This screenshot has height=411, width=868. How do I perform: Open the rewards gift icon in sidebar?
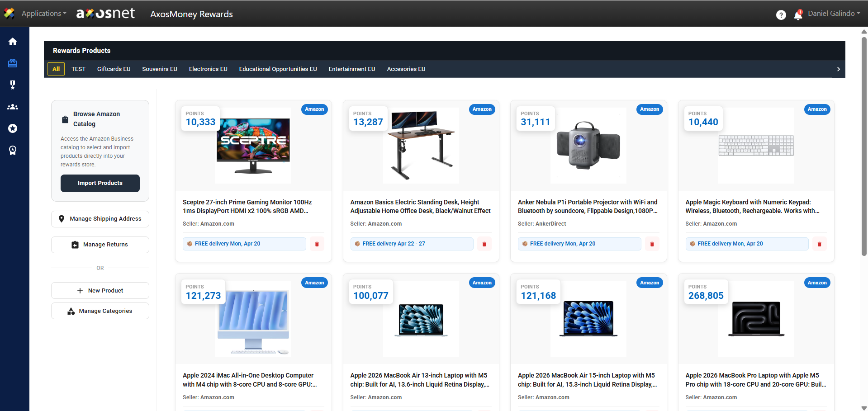(13, 63)
